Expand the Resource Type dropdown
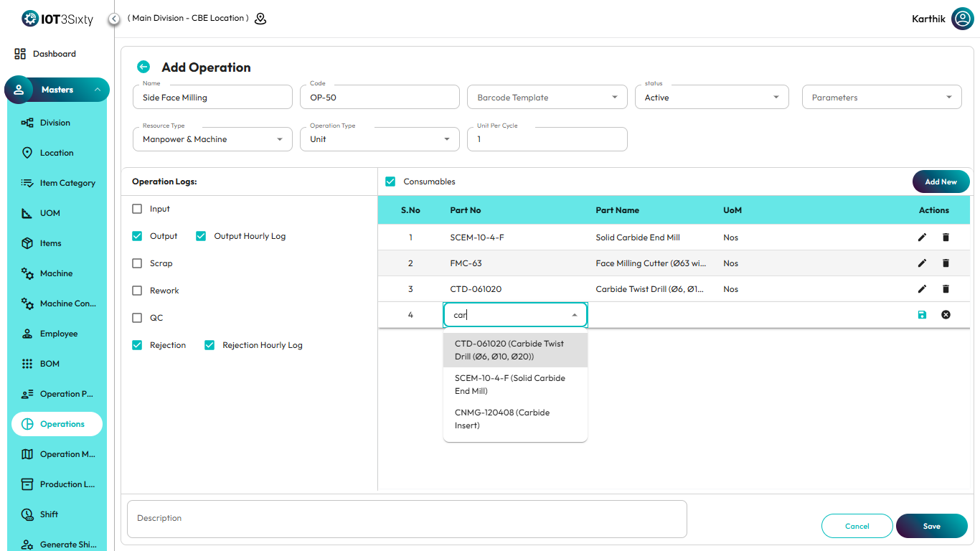This screenshot has height=551, width=980. tap(212, 139)
